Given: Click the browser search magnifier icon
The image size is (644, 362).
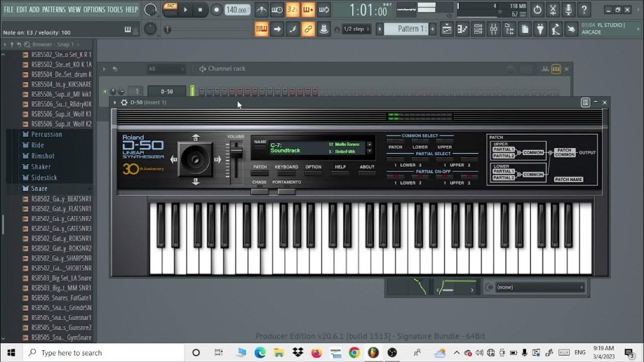Looking at the screenshot, I should click(27, 44).
